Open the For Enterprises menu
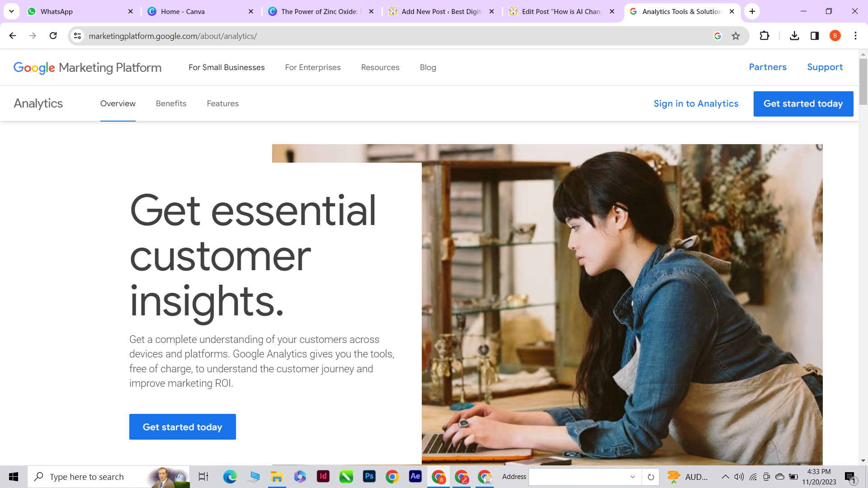Screen dimensions: 868x488 (x=313, y=67)
